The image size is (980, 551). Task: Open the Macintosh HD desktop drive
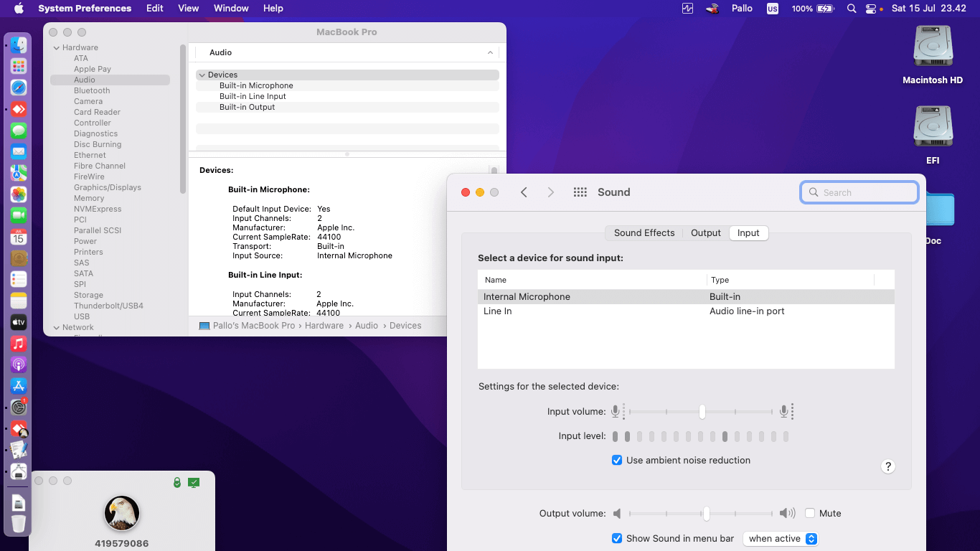click(x=933, y=55)
